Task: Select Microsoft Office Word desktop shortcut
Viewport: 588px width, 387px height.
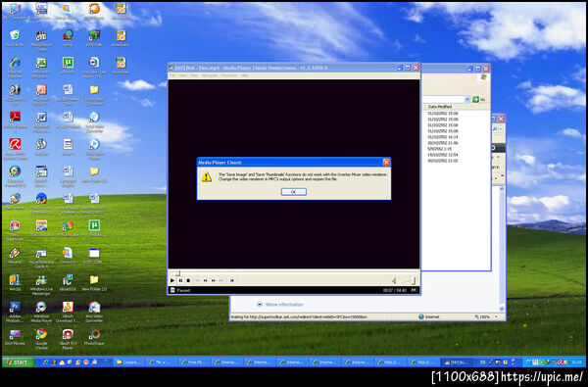Action: click(x=41, y=122)
